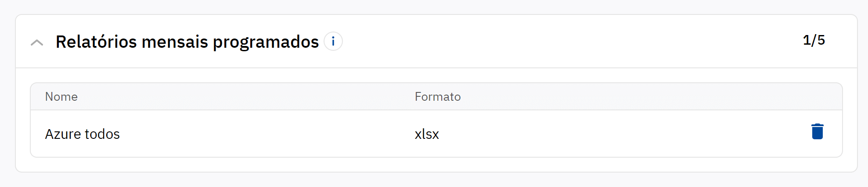The height and width of the screenshot is (187, 868).
Task: Sort the table by Formato
Action: point(438,97)
